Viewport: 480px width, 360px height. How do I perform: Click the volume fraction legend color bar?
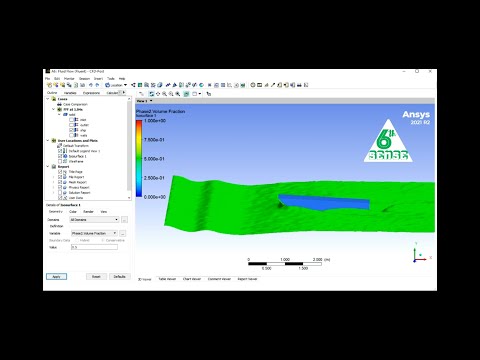coord(139,159)
